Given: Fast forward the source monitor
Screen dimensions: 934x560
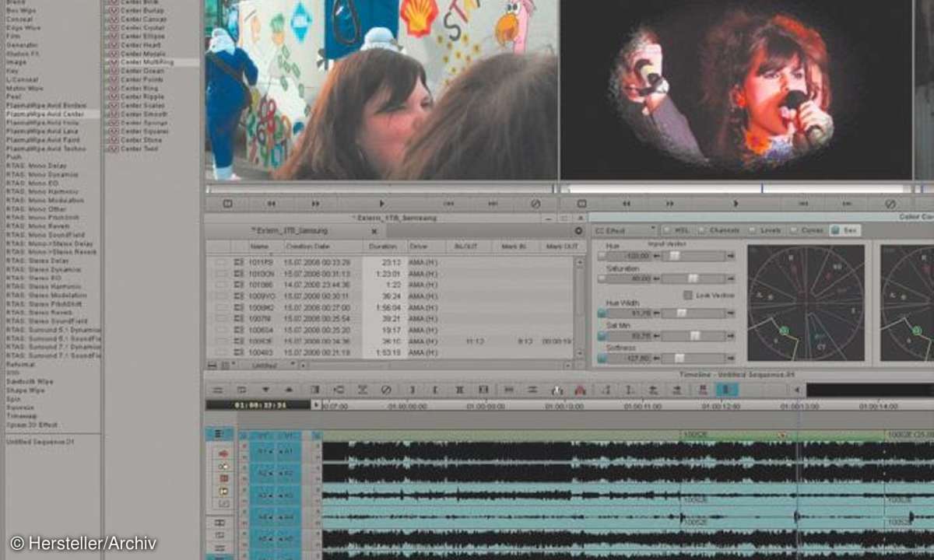Looking at the screenshot, I should pyautogui.click(x=315, y=204).
